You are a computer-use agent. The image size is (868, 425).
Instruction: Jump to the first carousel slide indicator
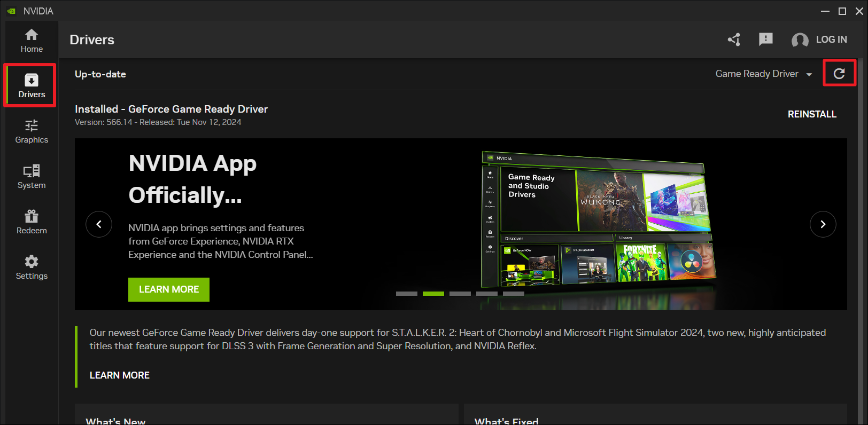click(406, 294)
